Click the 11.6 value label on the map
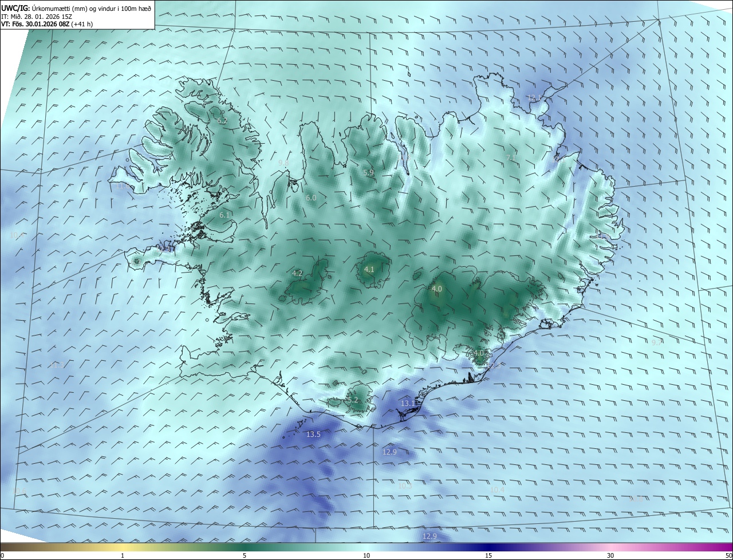Screen dimensions: 733x560 (x=123, y=186)
